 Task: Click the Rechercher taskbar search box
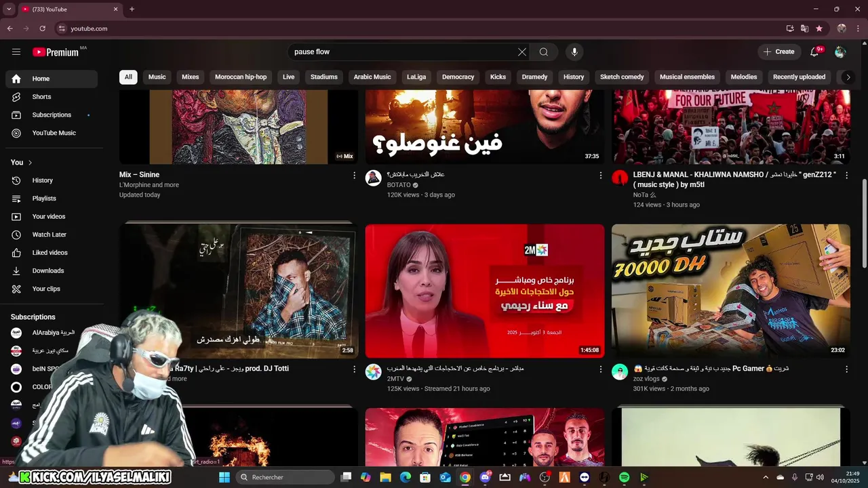tap(285, 477)
